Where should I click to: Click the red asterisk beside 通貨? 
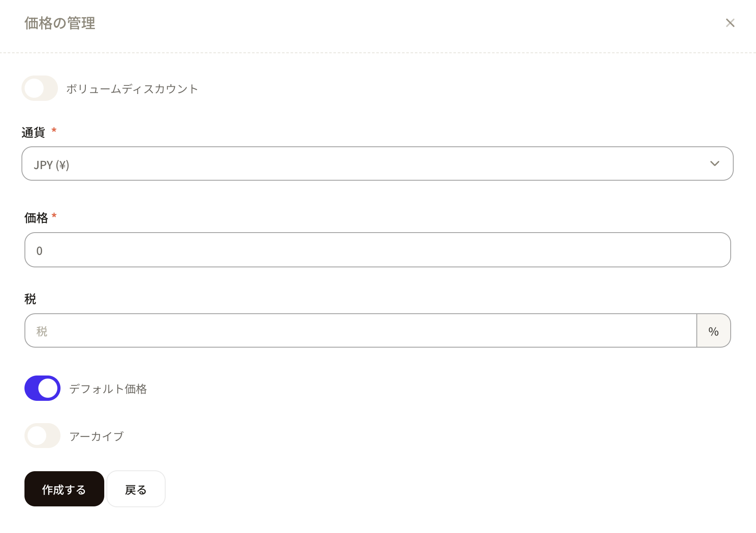(54, 130)
